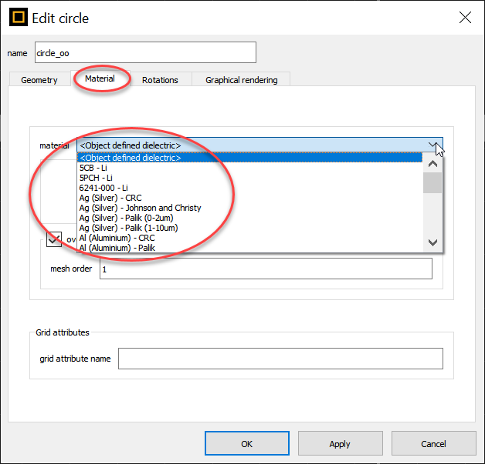This screenshot has width=486, height=464.
Task: Click the mesh order input field
Action: (x=266, y=269)
